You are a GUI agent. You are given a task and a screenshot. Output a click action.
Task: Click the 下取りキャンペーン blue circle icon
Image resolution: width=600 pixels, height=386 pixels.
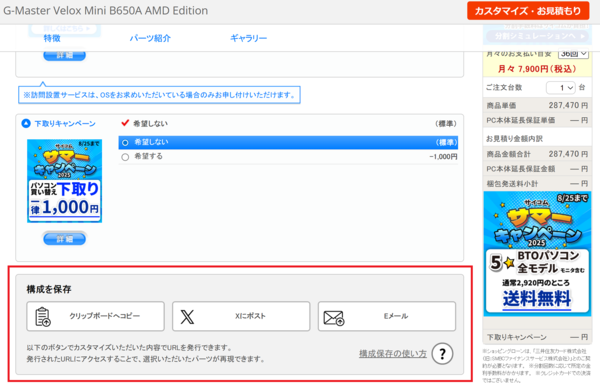(26, 124)
